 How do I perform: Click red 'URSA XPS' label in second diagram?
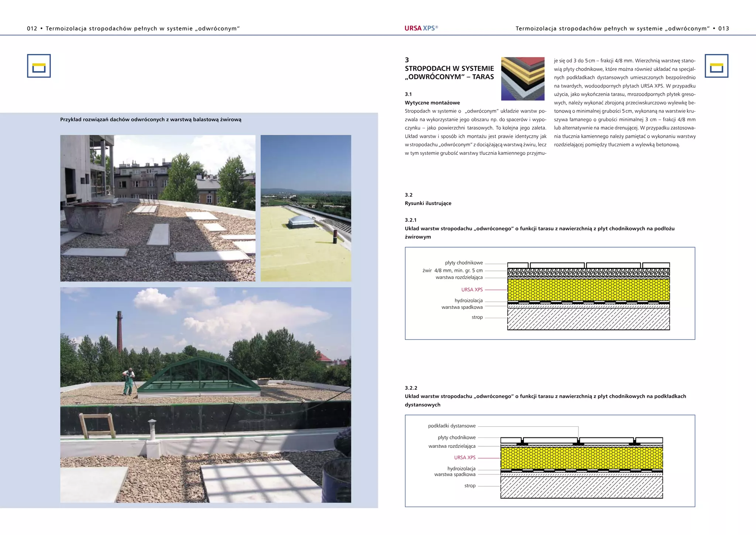click(x=465, y=457)
